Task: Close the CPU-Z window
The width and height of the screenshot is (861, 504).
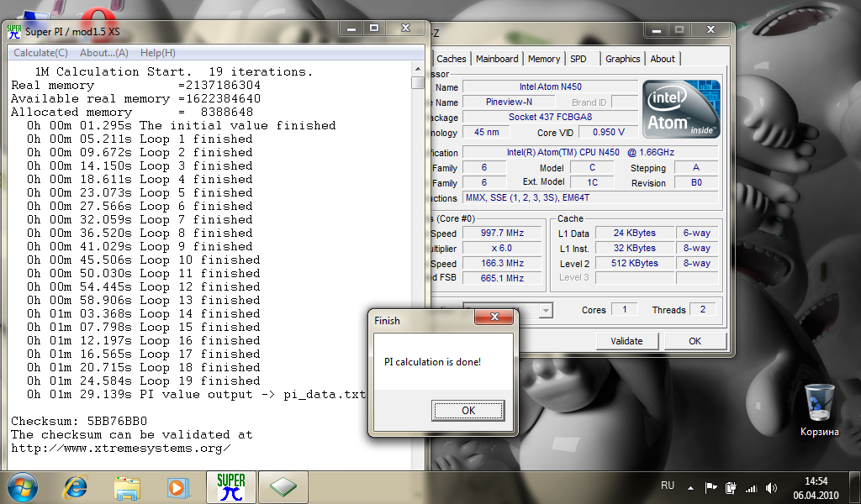Action: click(711, 30)
